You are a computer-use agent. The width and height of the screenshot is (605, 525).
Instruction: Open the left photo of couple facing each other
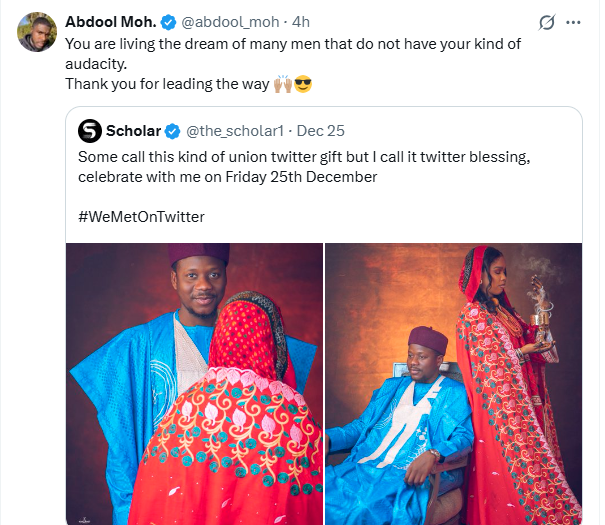(195, 383)
